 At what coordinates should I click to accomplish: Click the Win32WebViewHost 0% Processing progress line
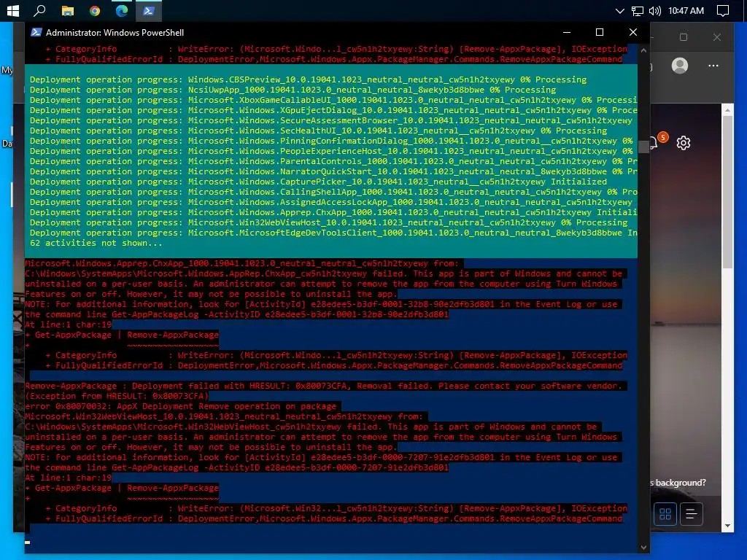(329, 222)
